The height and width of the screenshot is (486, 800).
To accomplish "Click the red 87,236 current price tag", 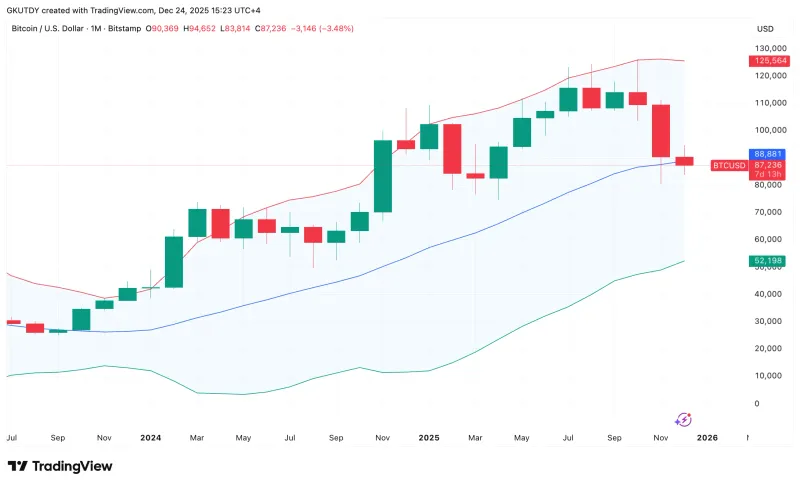I will 767,164.
